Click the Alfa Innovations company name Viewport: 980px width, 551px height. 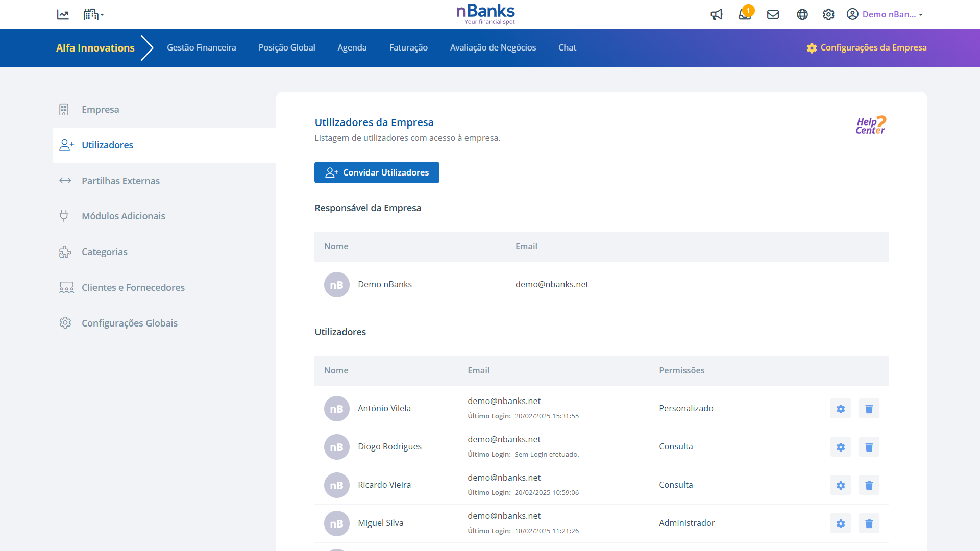pyautogui.click(x=95, y=48)
